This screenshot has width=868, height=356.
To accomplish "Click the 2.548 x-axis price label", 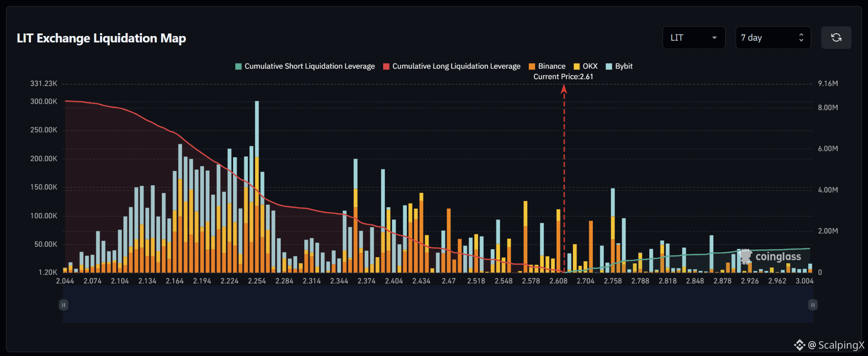I will pyautogui.click(x=504, y=281).
